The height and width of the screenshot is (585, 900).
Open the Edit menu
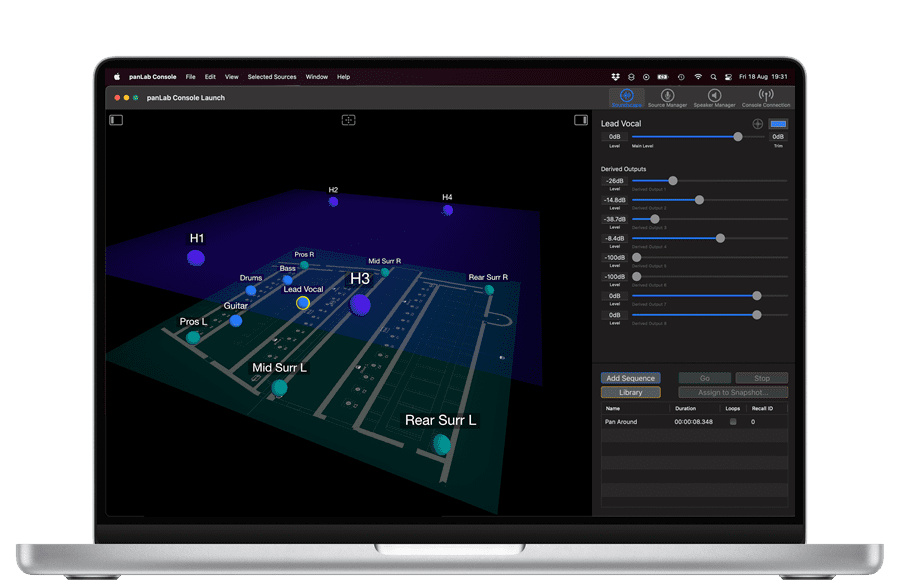[x=210, y=76]
